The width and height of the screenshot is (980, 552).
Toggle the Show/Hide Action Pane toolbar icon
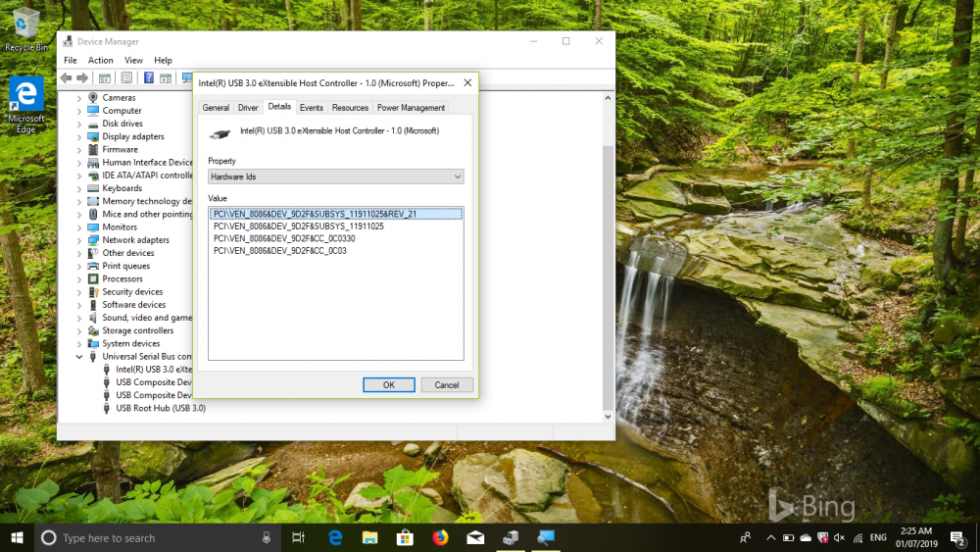pos(166,78)
